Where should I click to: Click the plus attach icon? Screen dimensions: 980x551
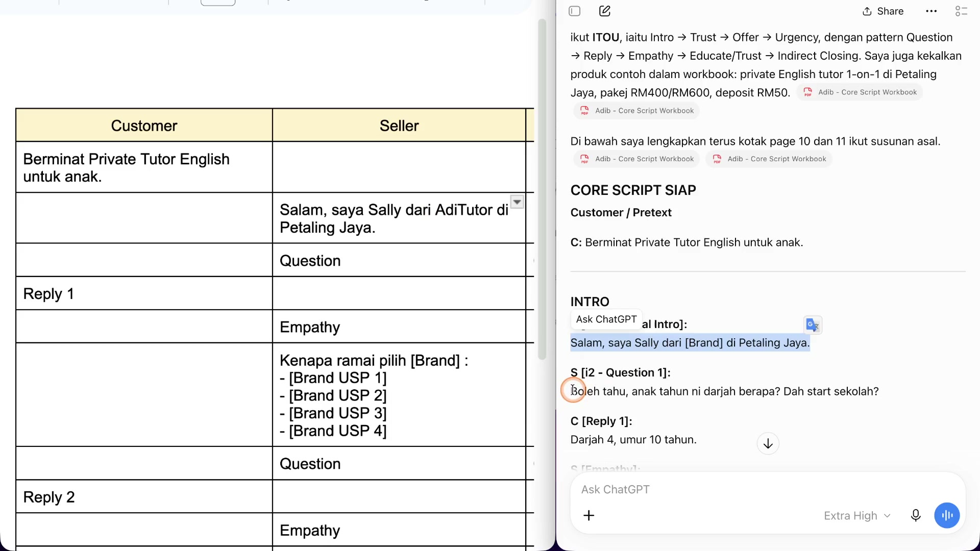[x=589, y=516]
